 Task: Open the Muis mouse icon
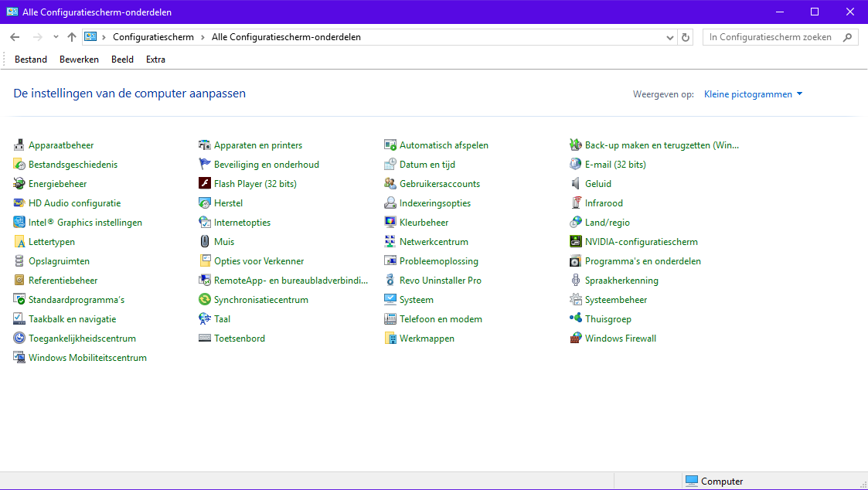[205, 242]
